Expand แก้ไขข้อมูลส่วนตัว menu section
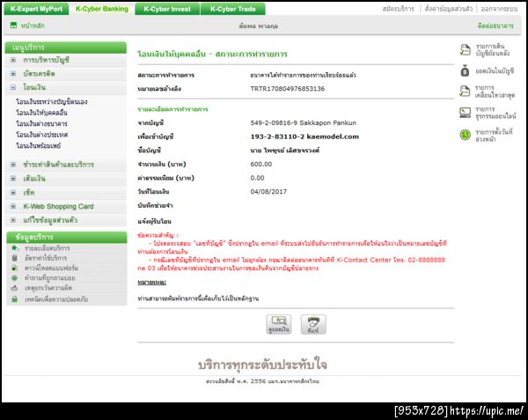The image size is (528, 420). point(13,220)
